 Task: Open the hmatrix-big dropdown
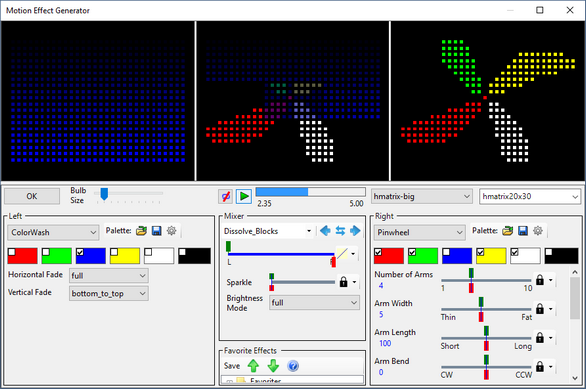(422, 196)
